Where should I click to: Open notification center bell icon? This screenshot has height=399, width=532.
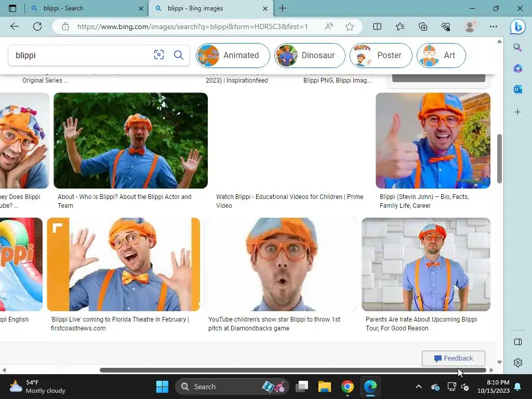click(x=518, y=387)
